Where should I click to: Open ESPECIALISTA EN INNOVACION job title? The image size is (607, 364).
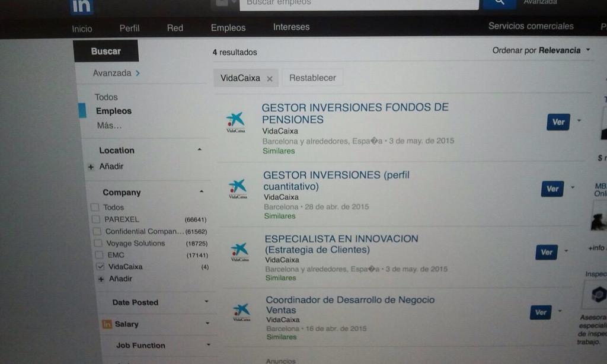point(341,244)
